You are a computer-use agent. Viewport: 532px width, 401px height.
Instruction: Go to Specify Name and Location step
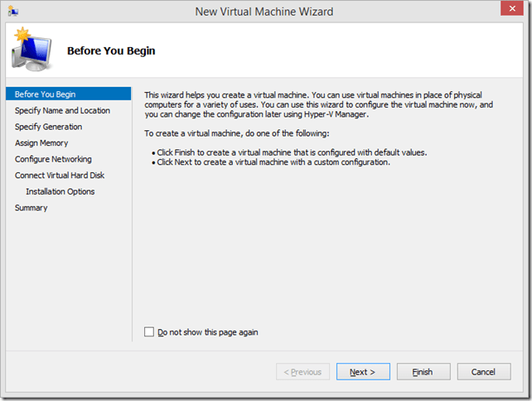(x=62, y=110)
